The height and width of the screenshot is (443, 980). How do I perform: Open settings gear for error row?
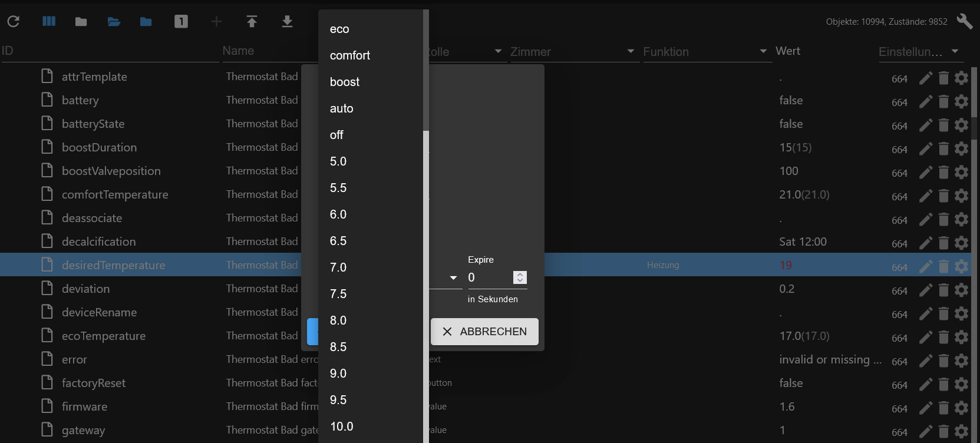pyautogui.click(x=961, y=361)
